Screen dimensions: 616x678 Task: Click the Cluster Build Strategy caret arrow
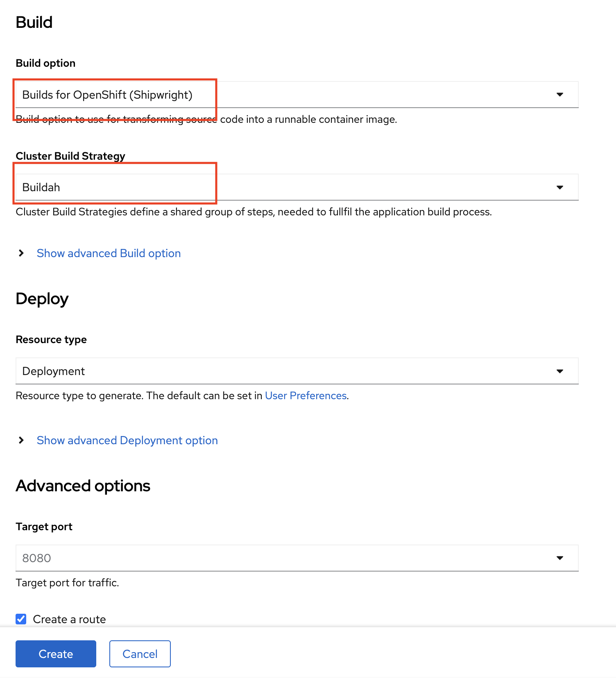click(x=560, y=188)
